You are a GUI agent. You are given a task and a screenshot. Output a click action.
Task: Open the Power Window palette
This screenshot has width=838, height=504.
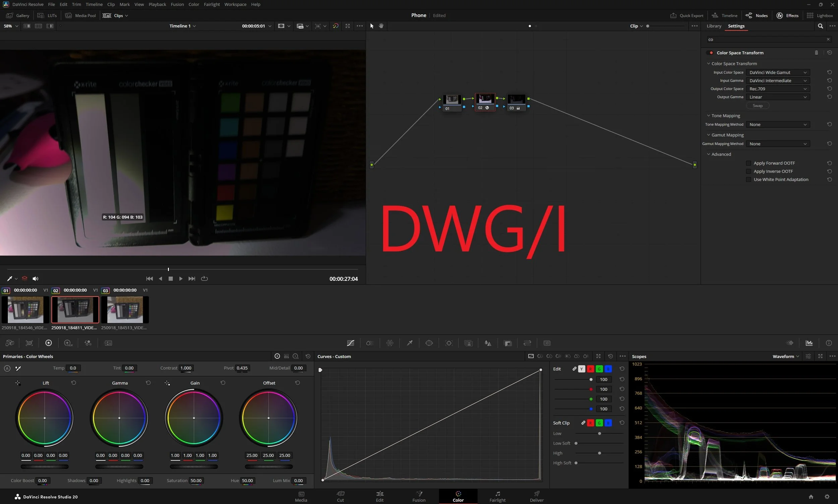429,343
